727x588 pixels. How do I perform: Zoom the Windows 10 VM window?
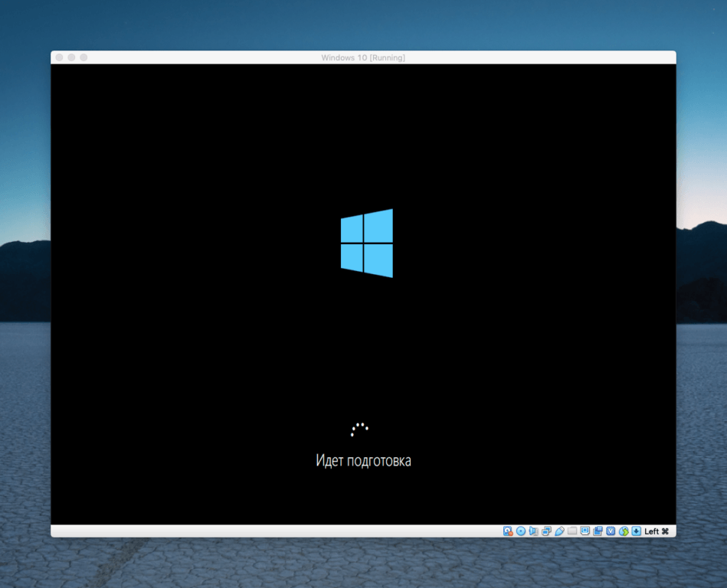point(84,57)
